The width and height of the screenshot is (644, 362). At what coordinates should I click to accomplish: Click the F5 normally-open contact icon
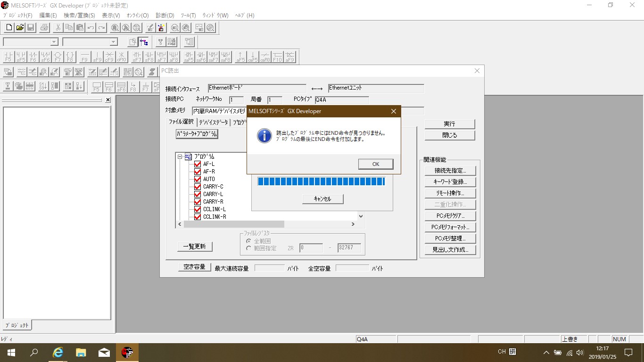[x=8, y=57]
